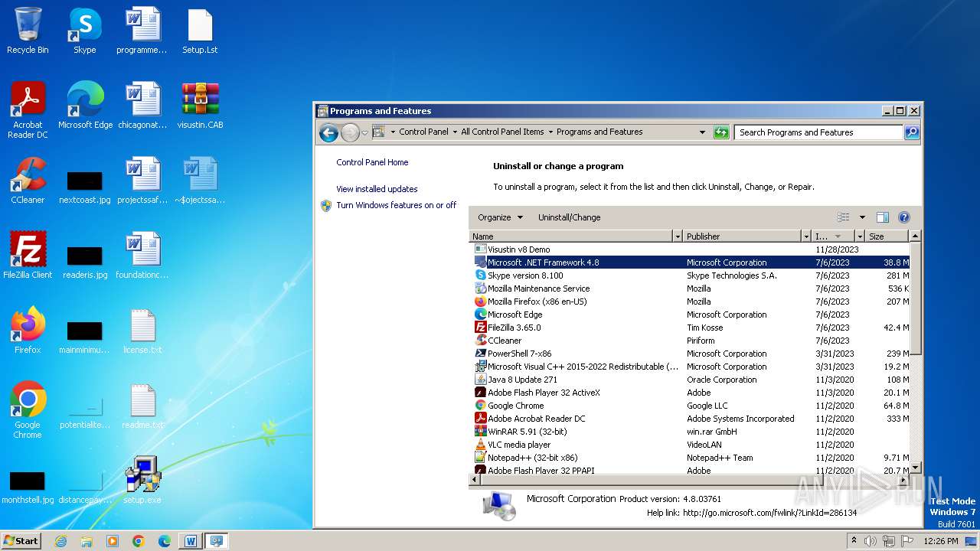Open Turn Windows features on or off

pos(396,205)
